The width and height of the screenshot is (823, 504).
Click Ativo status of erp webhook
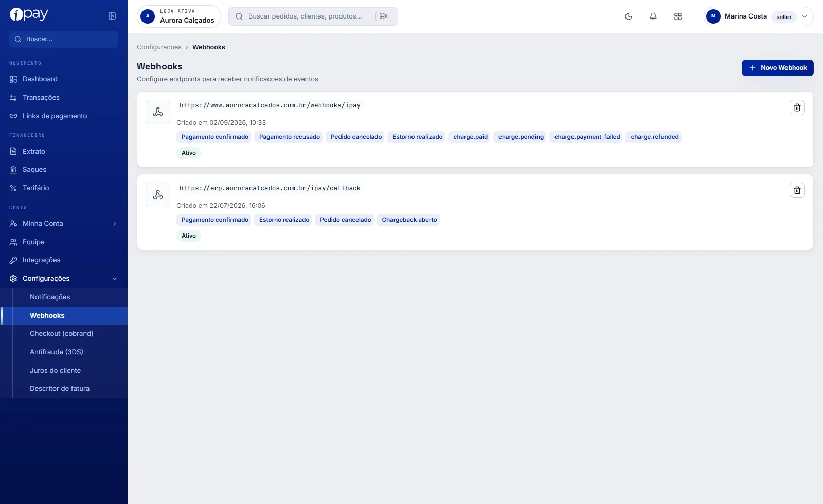click(189, 236)
